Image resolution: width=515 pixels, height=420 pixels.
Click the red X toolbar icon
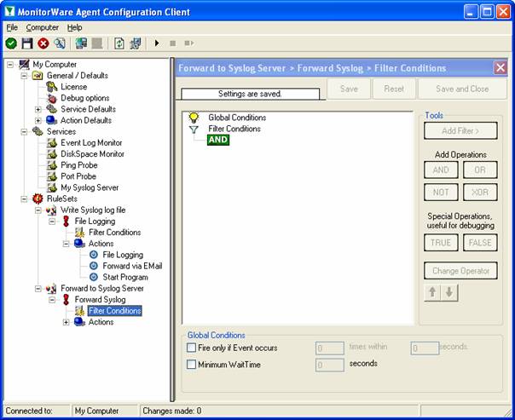tap(43, 43)
